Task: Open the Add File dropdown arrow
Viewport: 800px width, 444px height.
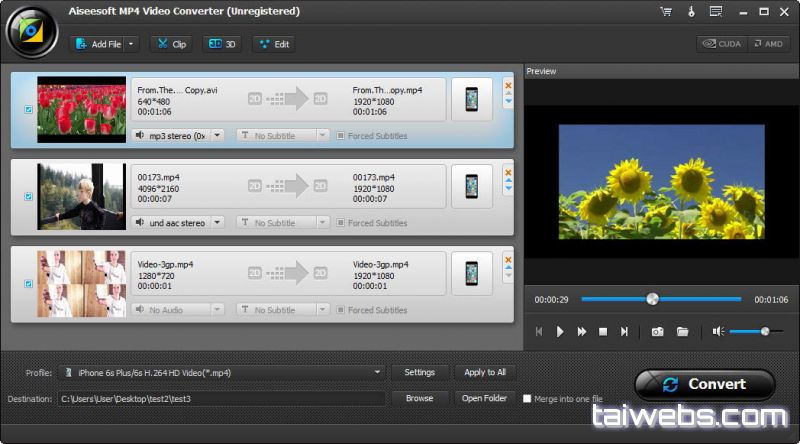Action: pos(131,44)
